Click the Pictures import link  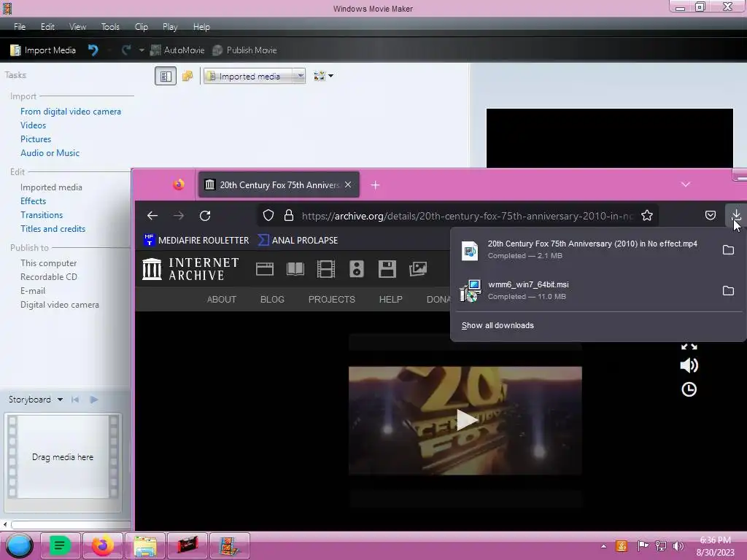(x=35, y=139)
